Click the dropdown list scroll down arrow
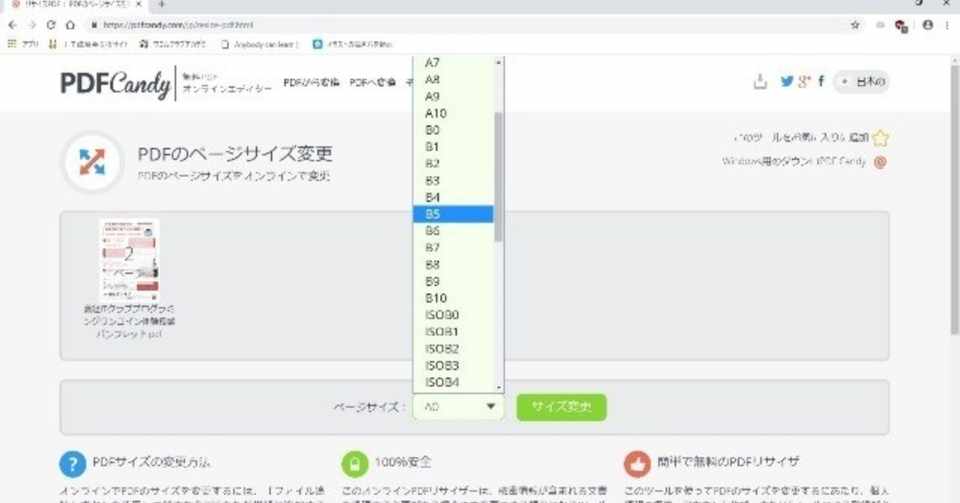Screen dimensions: 960x503 click(x=498, y=387)
